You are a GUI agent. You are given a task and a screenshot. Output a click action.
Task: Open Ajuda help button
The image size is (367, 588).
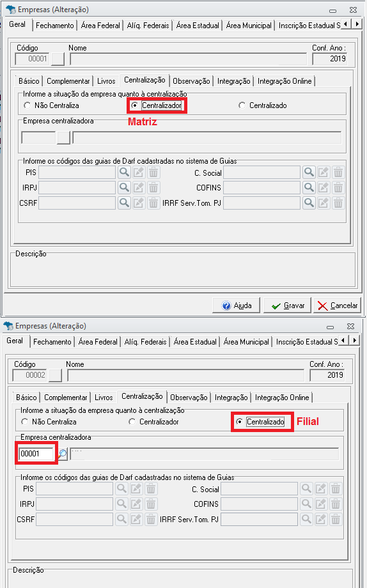point(237,306)
